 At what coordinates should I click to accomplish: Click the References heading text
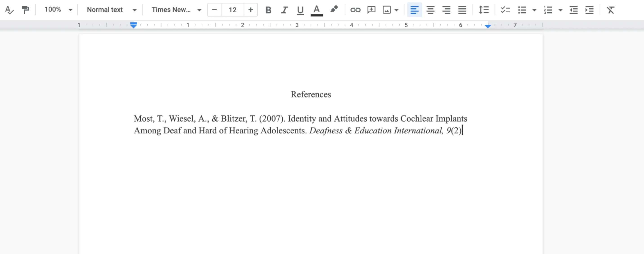tap(311, 94)
